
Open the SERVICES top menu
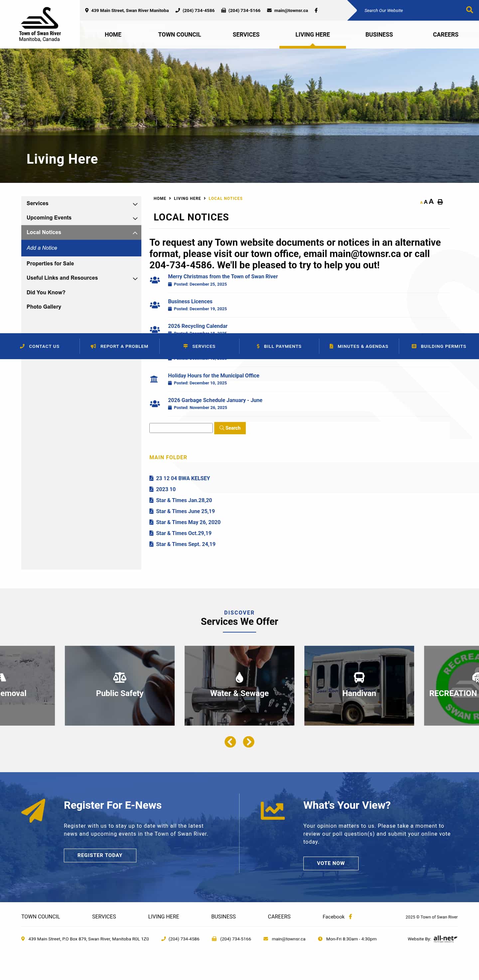tap(246, 34)
